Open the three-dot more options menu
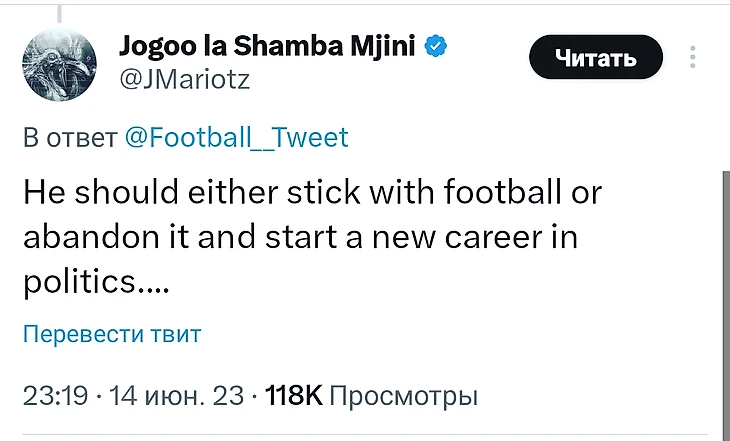This screenshot has height=441, width=730. pos(692,55)
